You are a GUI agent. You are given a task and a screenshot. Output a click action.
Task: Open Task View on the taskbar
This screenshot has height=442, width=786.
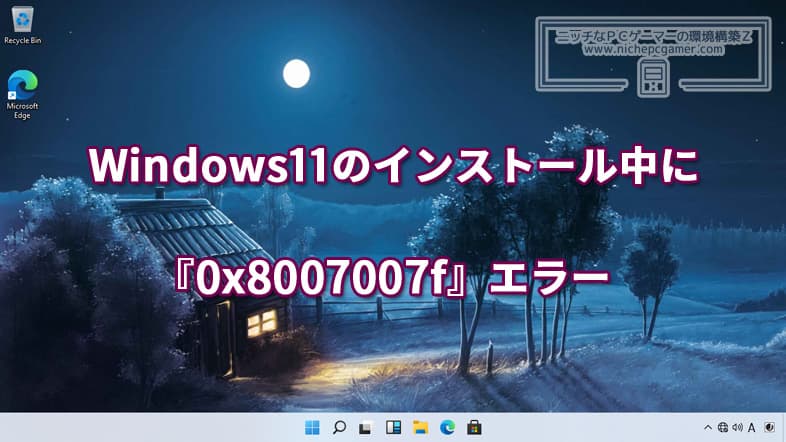366,427
